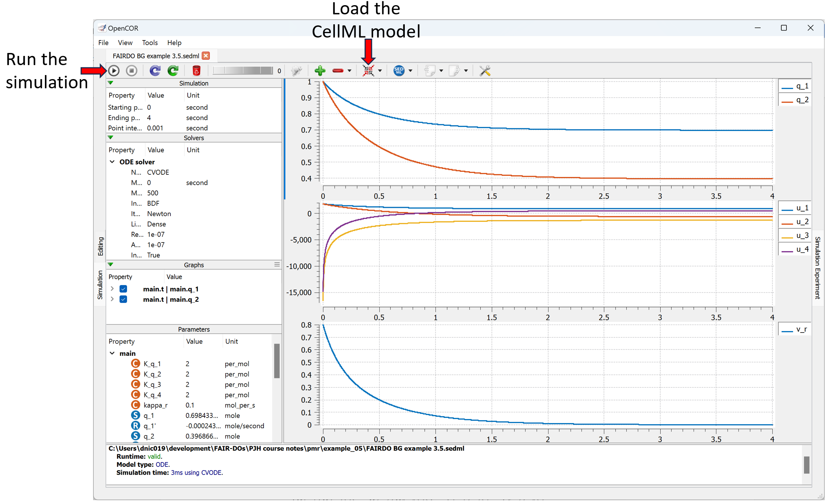Viewport: 828px width, 504px height.
Task: Expand the main.t | main.q_1 graph entry
Action: click(112, 289)
